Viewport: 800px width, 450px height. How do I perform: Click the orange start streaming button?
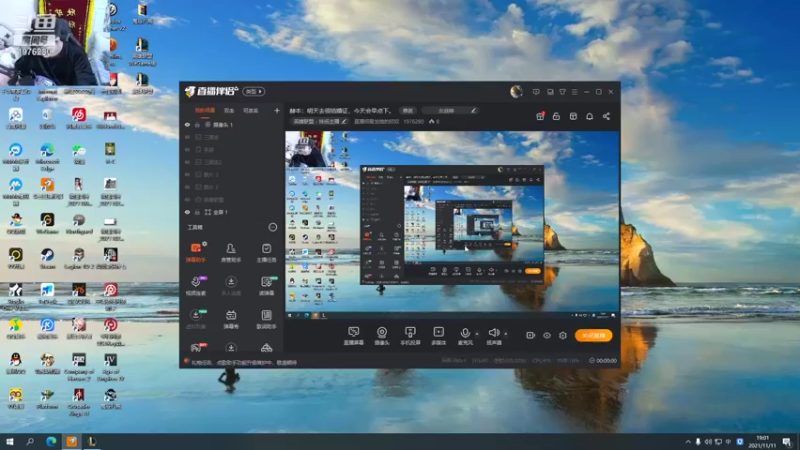(x=593, y=335)
